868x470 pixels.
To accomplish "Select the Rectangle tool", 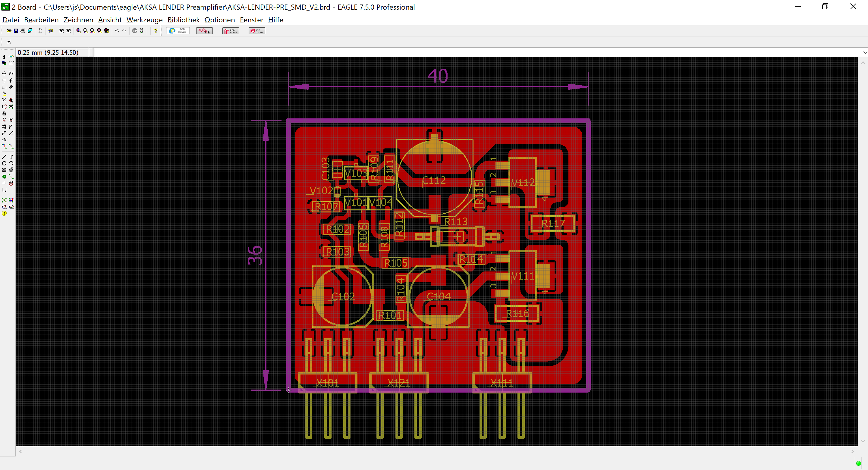I will pyautogui.click(x=4, y=170).
